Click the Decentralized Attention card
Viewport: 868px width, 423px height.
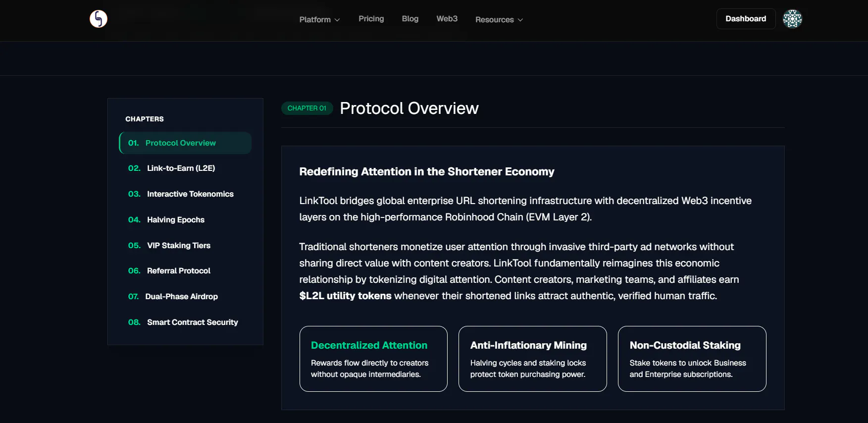point(373,359)
